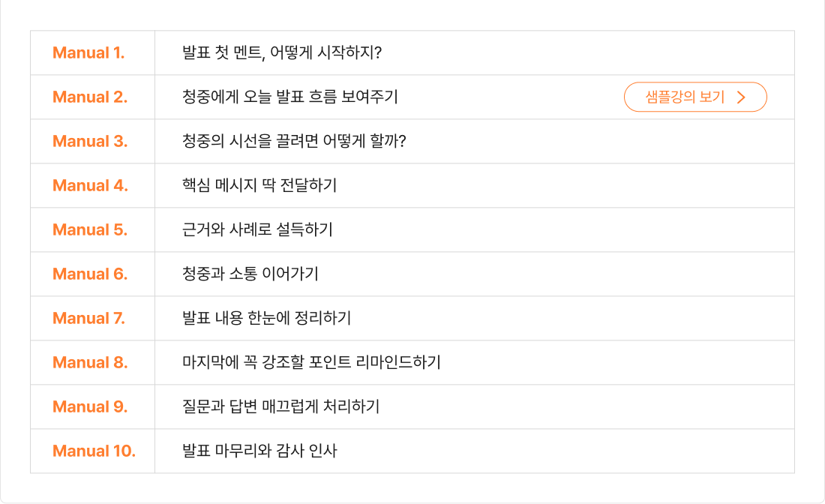Open the 질문과 답변 매끄럽게 처리하기 lesson
This screenshot has height=504, width=825.
[x=280, y=406]
